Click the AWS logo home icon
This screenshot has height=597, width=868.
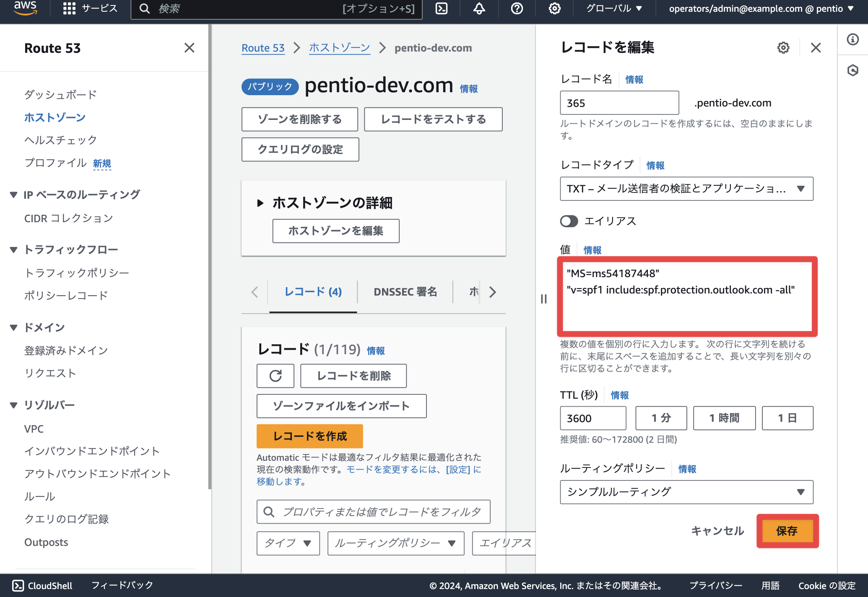pyautogui.click(x=26, y=8)
